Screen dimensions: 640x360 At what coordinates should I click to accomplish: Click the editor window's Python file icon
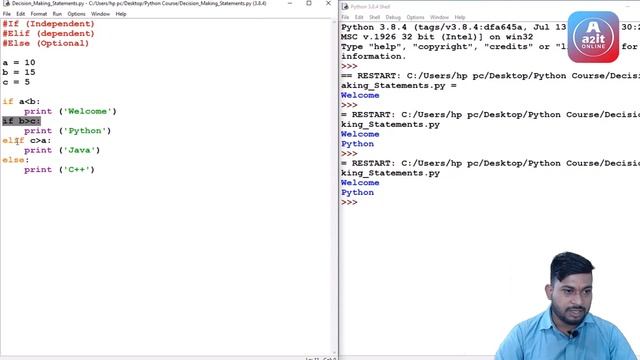pyautogui.click(x=6, y=3)
